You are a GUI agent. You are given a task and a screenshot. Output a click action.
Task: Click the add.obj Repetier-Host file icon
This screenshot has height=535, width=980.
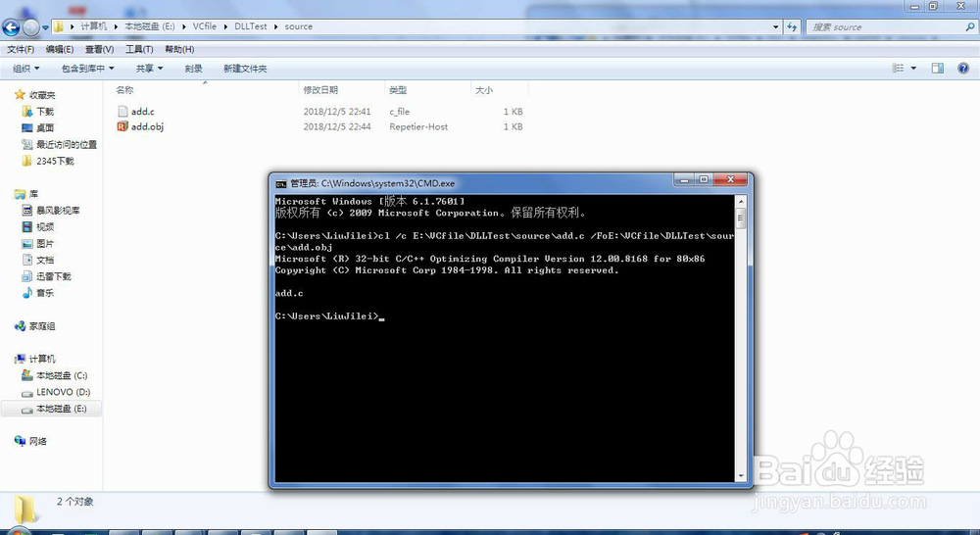pos(122,126)
